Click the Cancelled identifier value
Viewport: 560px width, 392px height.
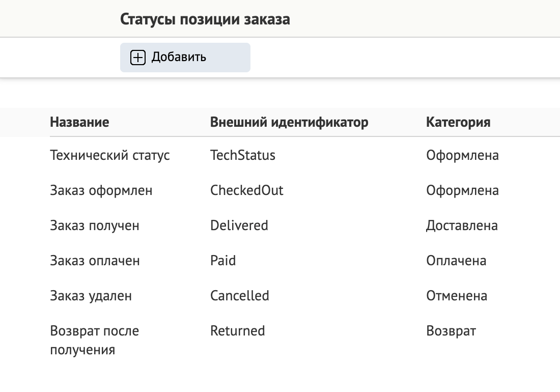click(x=239, y=296)
